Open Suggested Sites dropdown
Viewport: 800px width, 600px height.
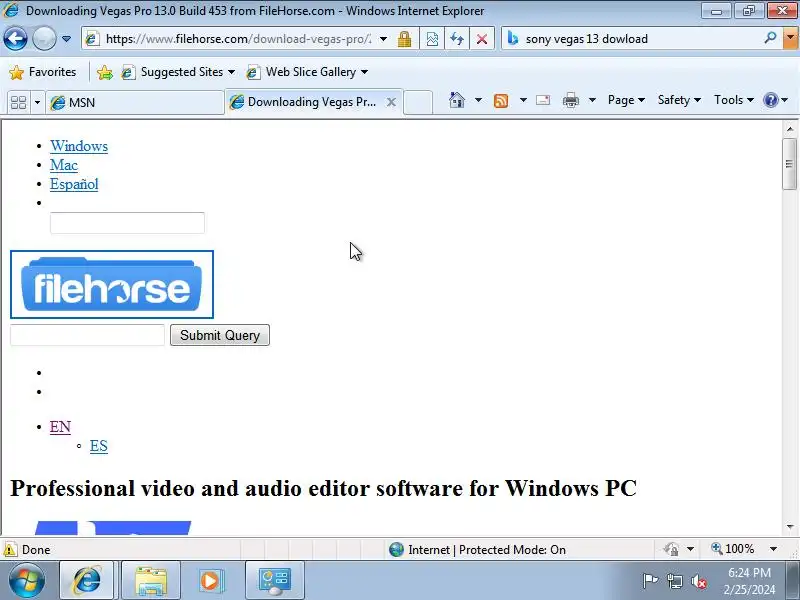(178, 72)
